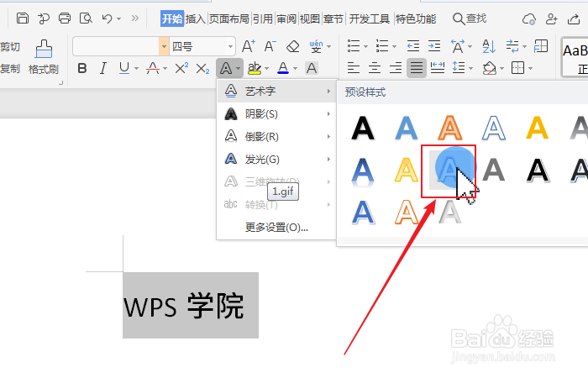Viewport: 588px width, 378px height.
Task: Click the paragraph shading bucket icon
Action: (x=490, y=68)
